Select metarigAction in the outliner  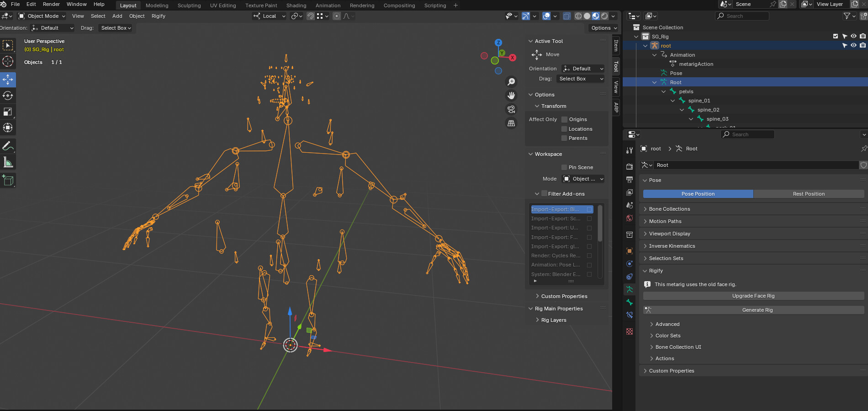tap(696, 64)
